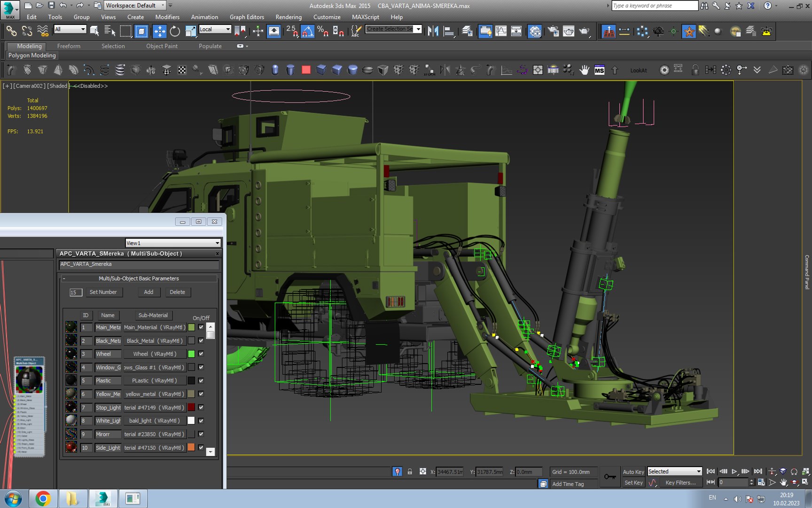Click the MS MAXScript icon in lower toolbar

click(599, 70)
